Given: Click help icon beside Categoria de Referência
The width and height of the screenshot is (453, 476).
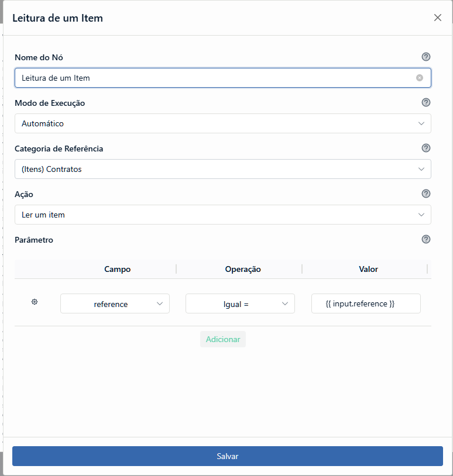Looking at the screenshot, I should click(x=426, y=148).
